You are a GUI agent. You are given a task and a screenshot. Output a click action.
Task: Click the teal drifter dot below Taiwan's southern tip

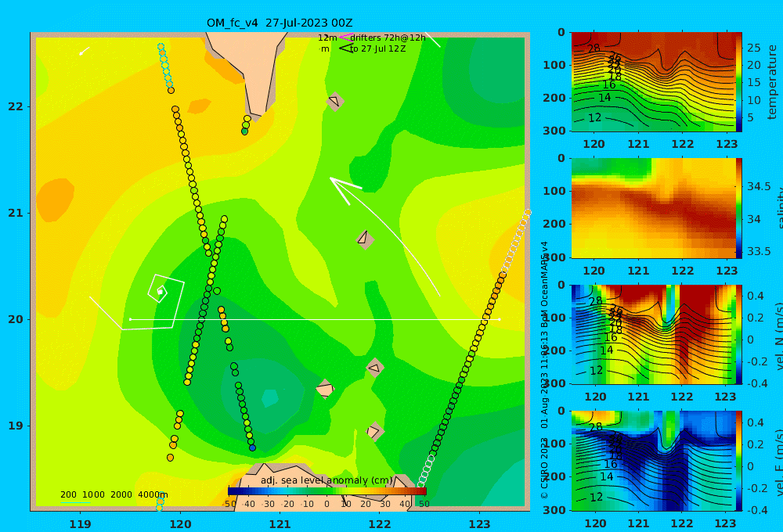(244, 131)
